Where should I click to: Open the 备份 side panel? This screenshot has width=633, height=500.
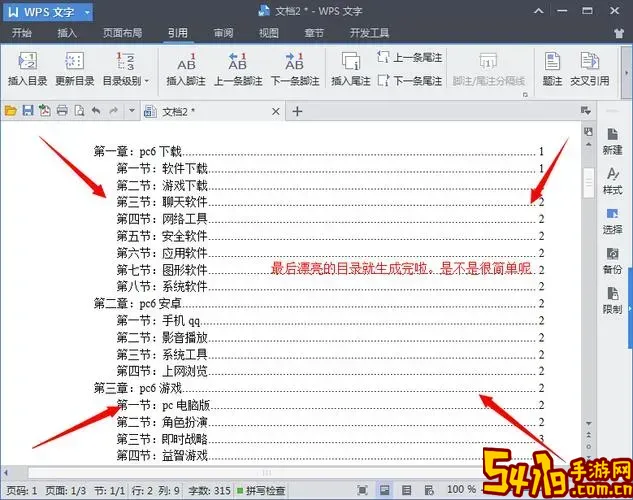[612, 261]
